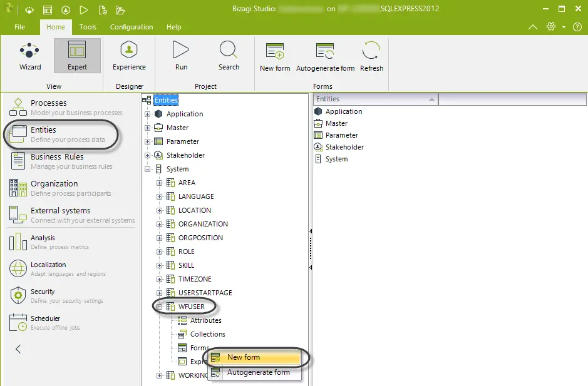Open the settings gear in title bar

(551, 27)
